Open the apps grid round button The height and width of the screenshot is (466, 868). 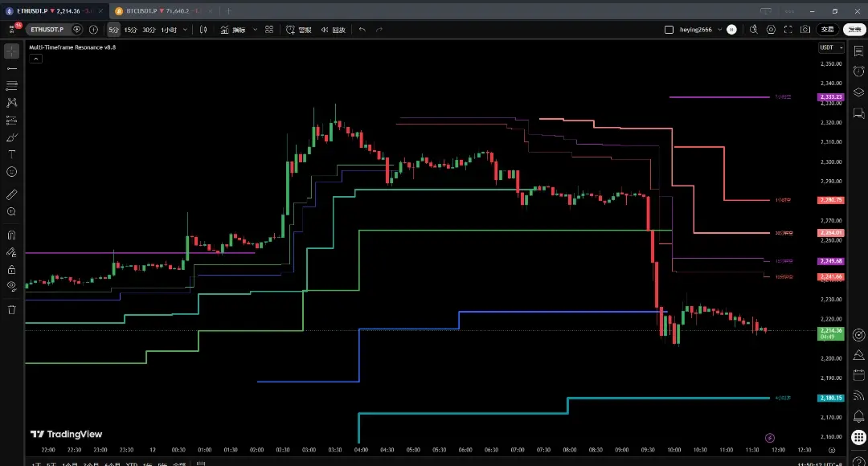pos(858,437)
